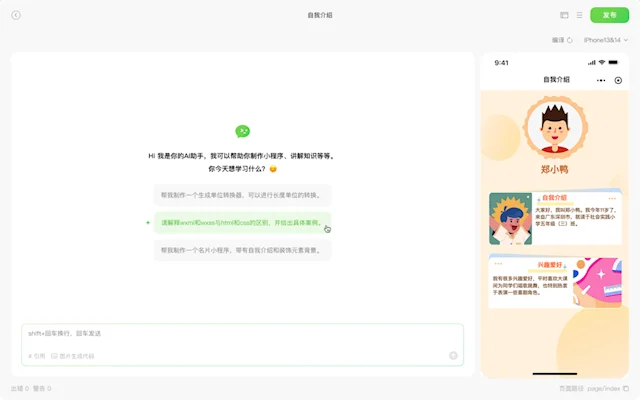Click the copy icon next to page/index path

pos(626,389)
